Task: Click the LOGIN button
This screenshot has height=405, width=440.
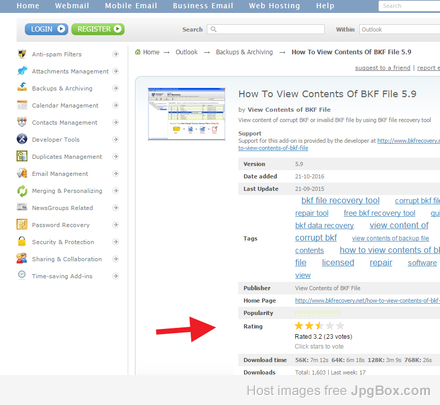Action: click(x=46, y=29)
